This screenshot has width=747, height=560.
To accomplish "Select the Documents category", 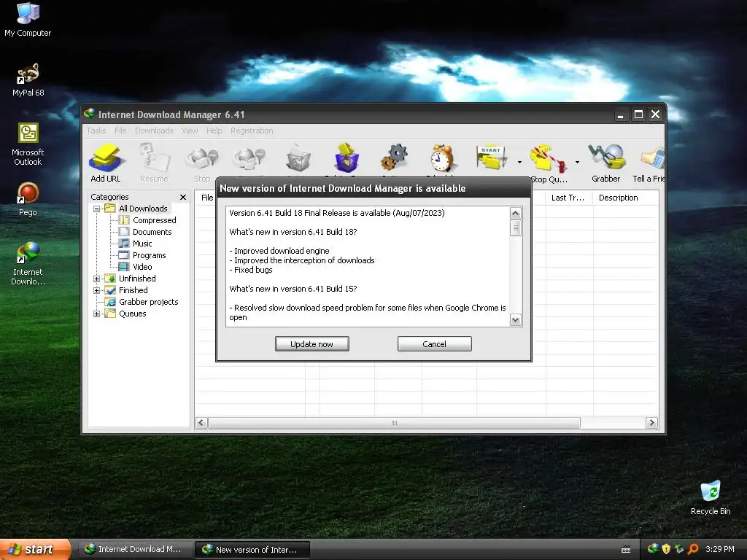I will [x=152, y=232].
